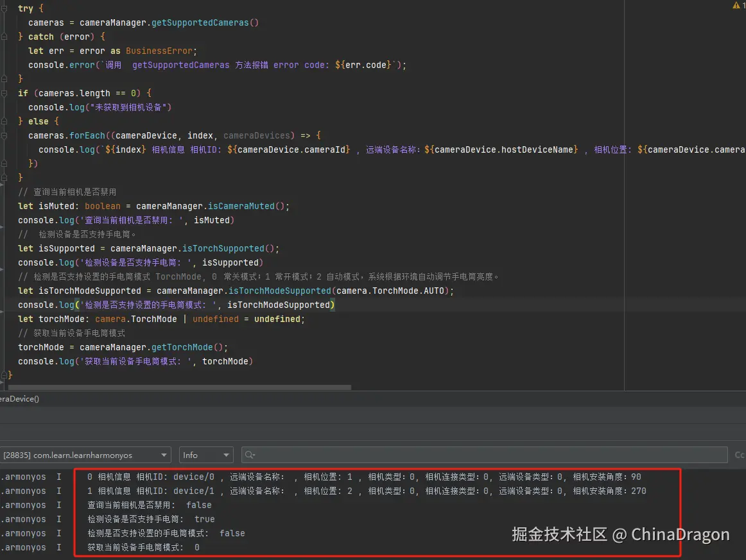Viewport: 746px width, 560px height.
Task: Click camera.TorchMode.AUTO argument in code
Action: click(x=390, y=291)
